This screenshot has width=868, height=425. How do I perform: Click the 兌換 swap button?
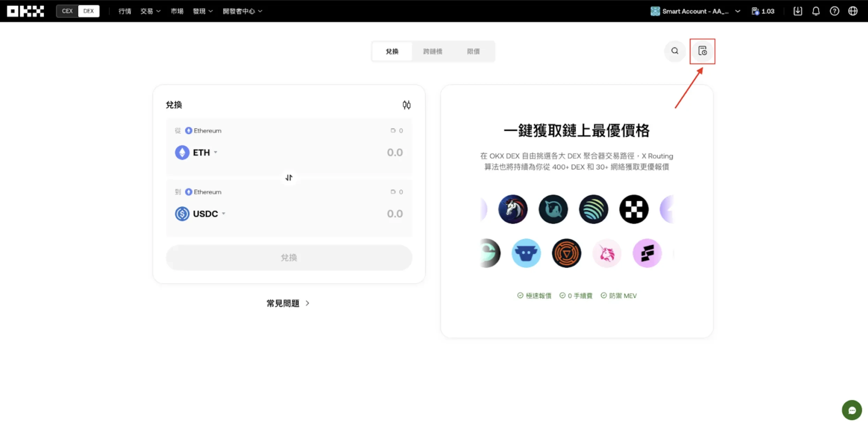289,257
